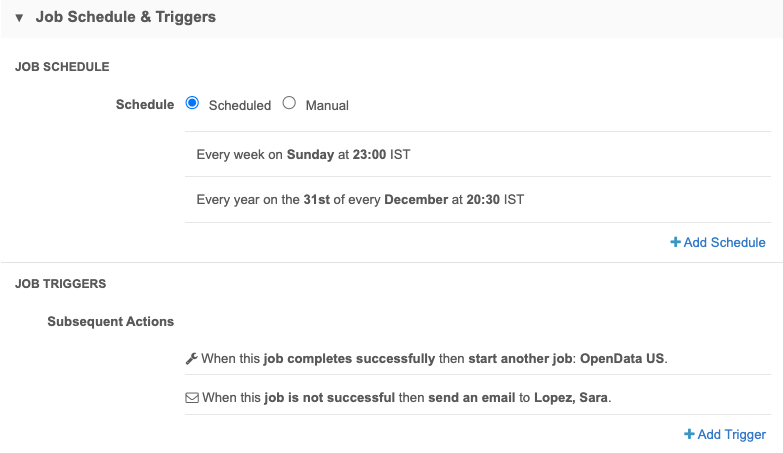The image size is (783, 453).
Task: Click the plus icon beside Add Schedule
Action: pyautogui.click(x=675, y=242)
